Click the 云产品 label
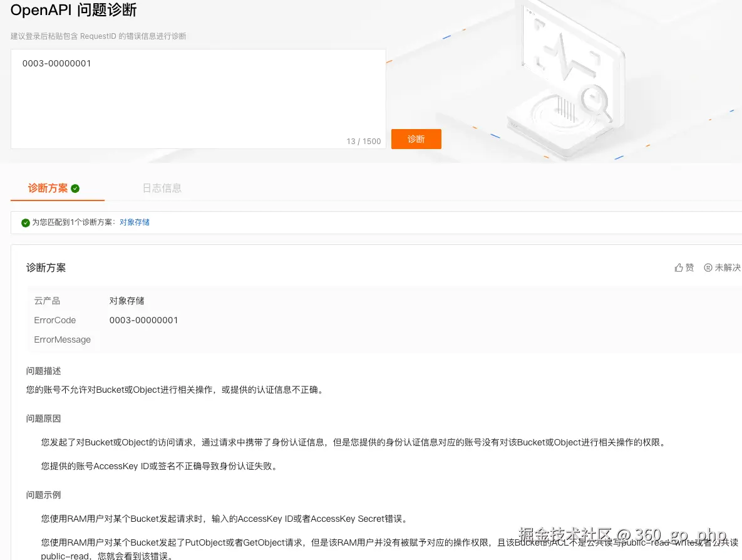 pyautogui.click(x=47, y=301)
